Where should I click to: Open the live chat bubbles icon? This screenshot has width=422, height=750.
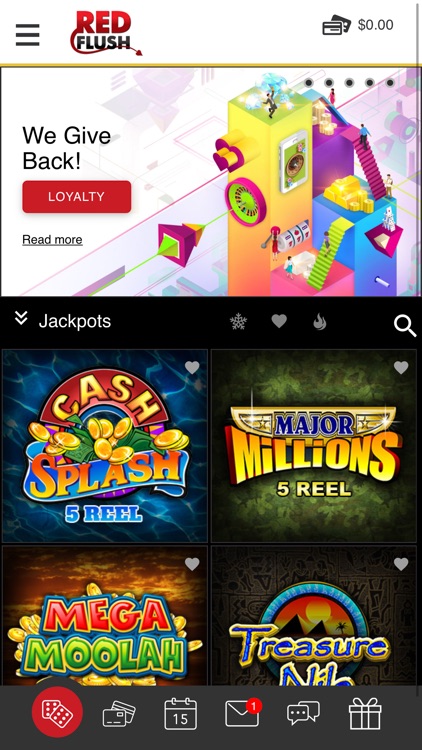pos(303,713)
